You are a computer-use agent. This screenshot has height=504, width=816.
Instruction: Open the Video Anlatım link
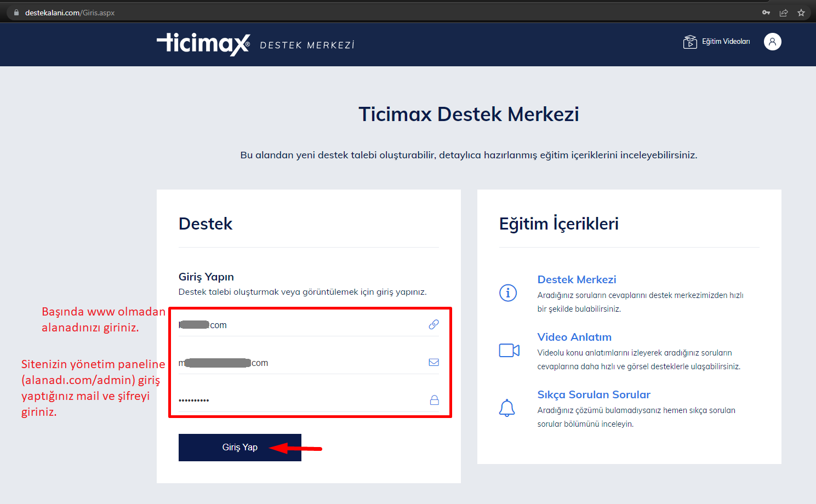click(x=574, y=337)
